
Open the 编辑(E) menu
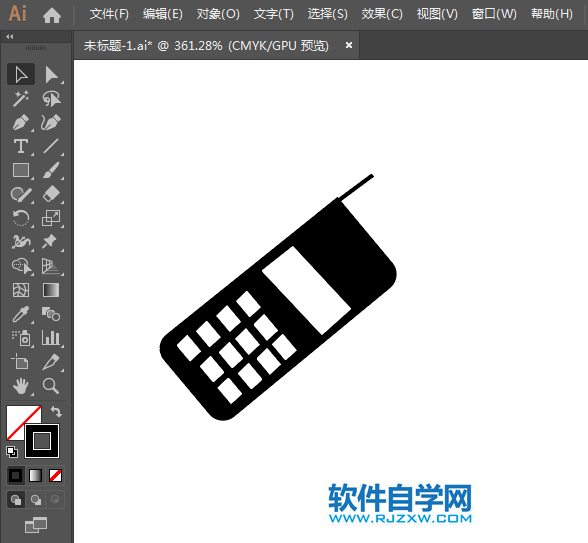163,14
